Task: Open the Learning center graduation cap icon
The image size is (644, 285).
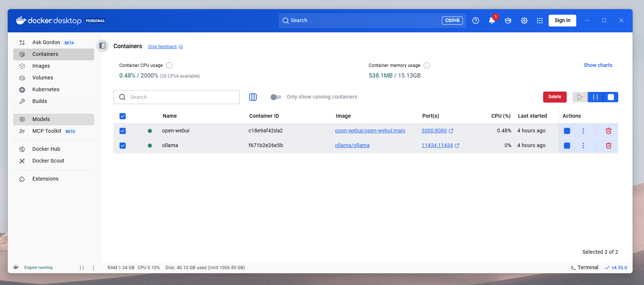Action: click(508, 21)
